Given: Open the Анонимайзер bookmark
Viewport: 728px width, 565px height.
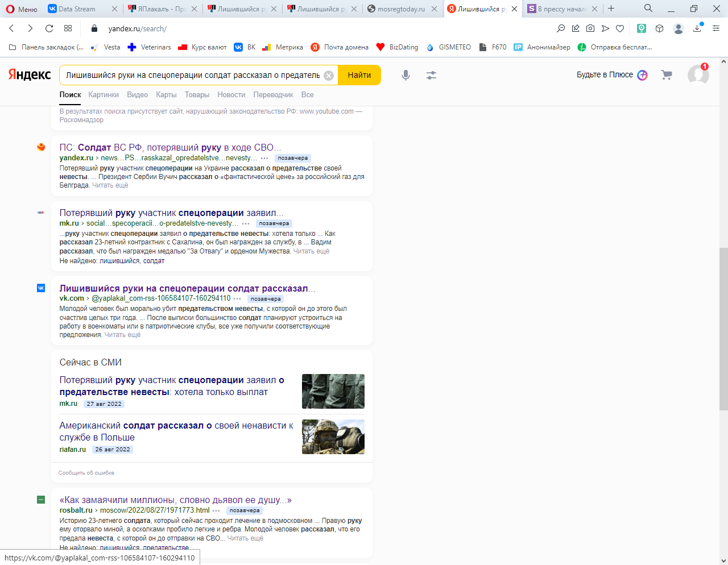Looking at the screenshot, I should point(542,47).
